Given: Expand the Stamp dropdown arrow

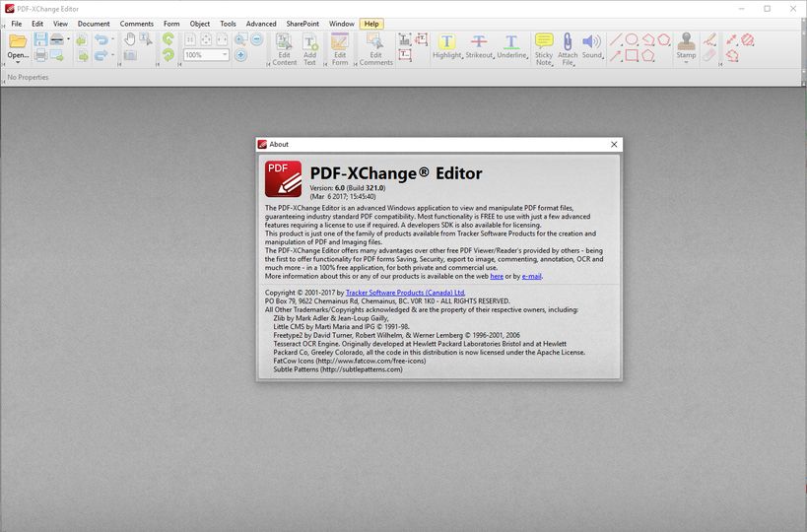Looking at the screenshot, I should (686, 62).
